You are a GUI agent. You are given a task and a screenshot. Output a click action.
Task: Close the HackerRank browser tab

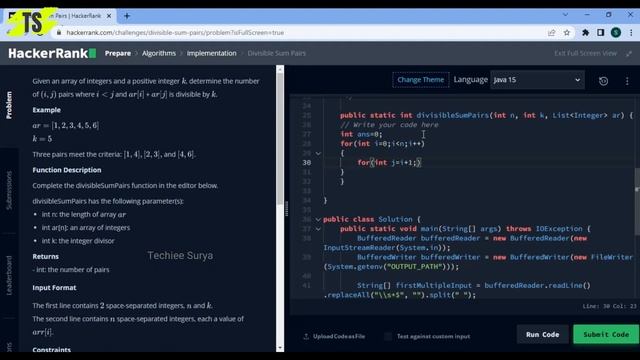point(109,16)
